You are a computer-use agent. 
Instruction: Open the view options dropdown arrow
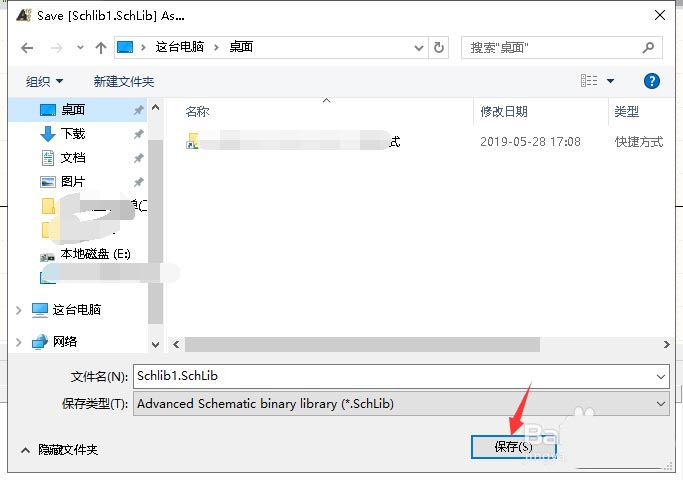610,81
